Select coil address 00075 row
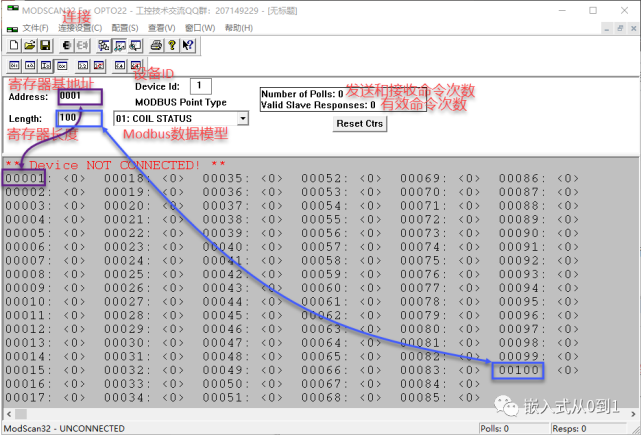Screen dimensions: 641x435 pos(440,260)
